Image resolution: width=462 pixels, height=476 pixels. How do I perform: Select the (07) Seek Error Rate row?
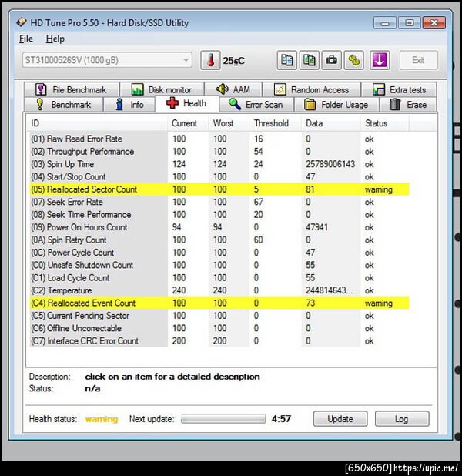click(x=219, y=202)
